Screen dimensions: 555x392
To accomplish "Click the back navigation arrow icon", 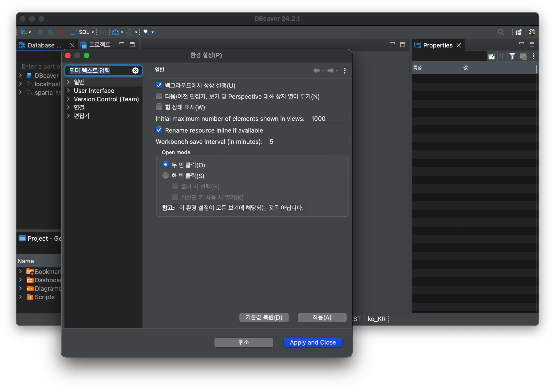I will [317, 71].
